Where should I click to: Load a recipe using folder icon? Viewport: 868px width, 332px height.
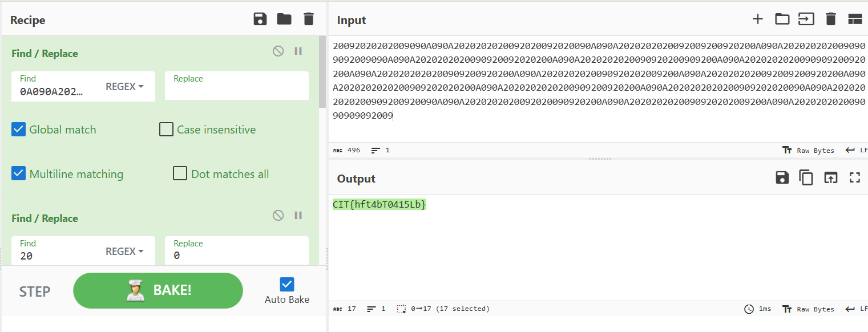pos(284,19)
